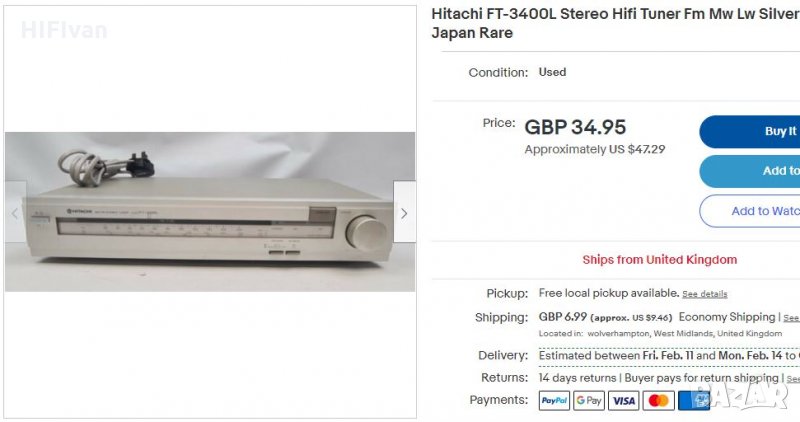Click the PayPal payment icon

pos(554,401)
